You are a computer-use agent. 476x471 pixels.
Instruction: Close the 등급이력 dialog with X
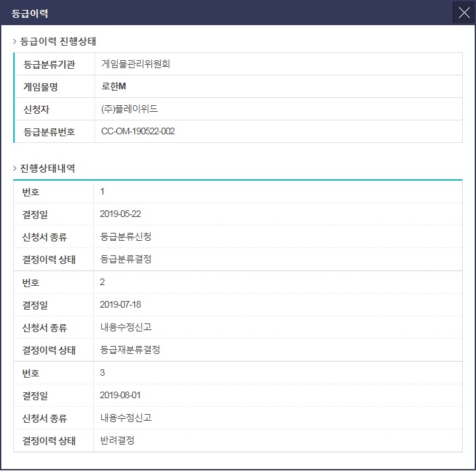(x=463, y=13)
